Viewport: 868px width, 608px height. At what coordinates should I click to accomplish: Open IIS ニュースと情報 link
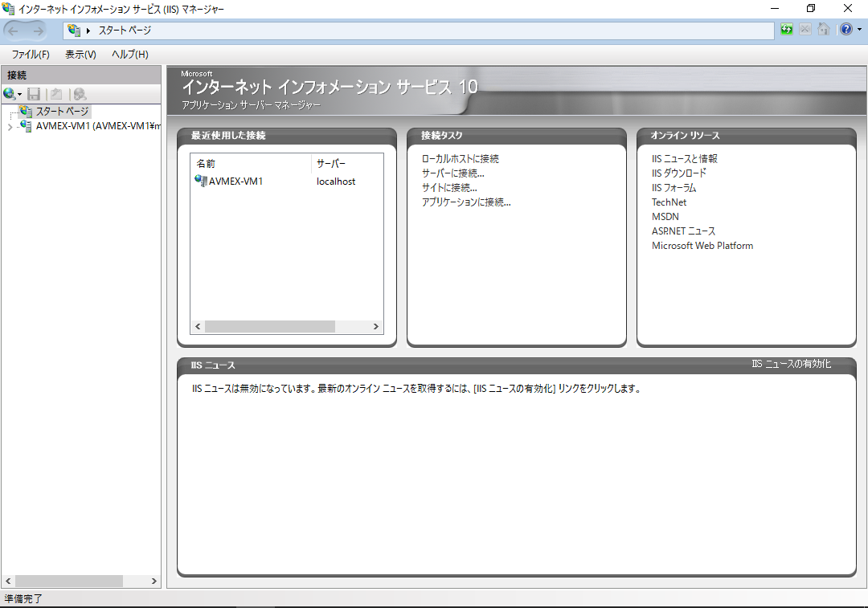pos(684,159)
